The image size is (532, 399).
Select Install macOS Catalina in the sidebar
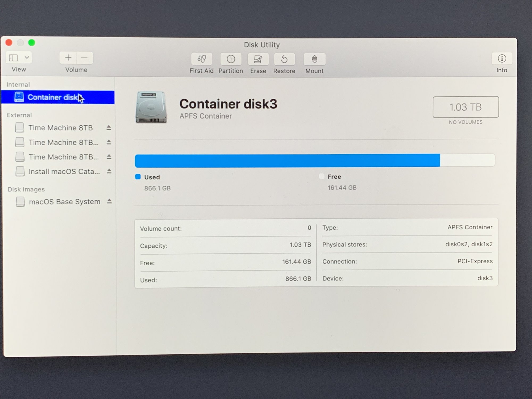click(64, 172)
